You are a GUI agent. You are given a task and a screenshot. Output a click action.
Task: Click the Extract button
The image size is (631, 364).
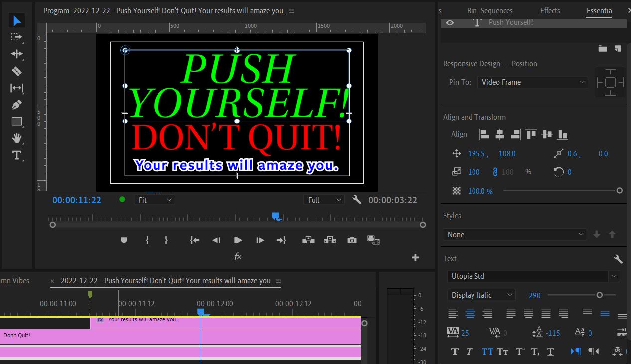[x=330, y=240]
